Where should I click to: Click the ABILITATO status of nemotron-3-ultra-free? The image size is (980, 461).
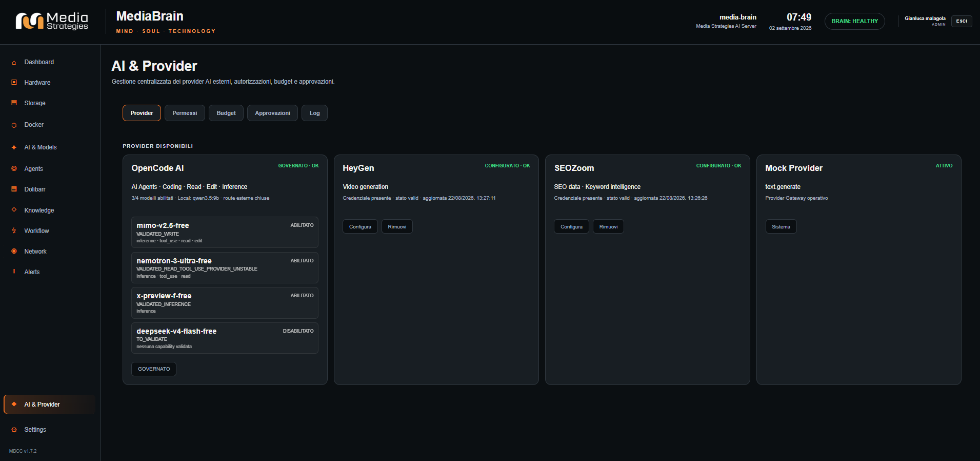pyautogui.click(x=302, y=261)
